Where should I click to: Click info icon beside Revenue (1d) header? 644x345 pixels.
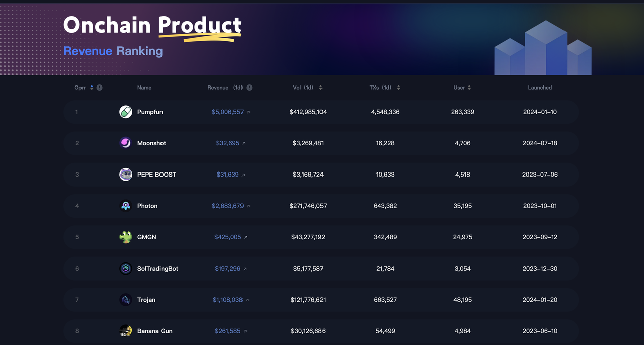tap(249, 88)
